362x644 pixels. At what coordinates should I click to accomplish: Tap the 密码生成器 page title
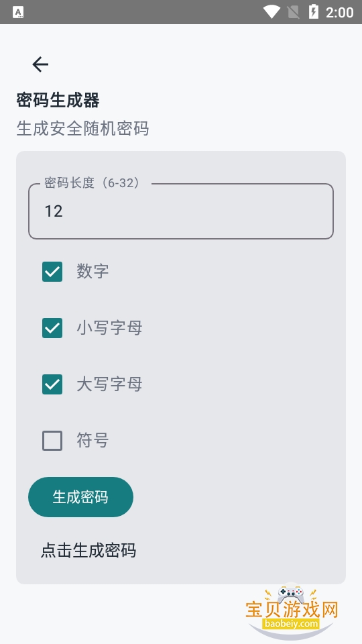pos(58,100)
